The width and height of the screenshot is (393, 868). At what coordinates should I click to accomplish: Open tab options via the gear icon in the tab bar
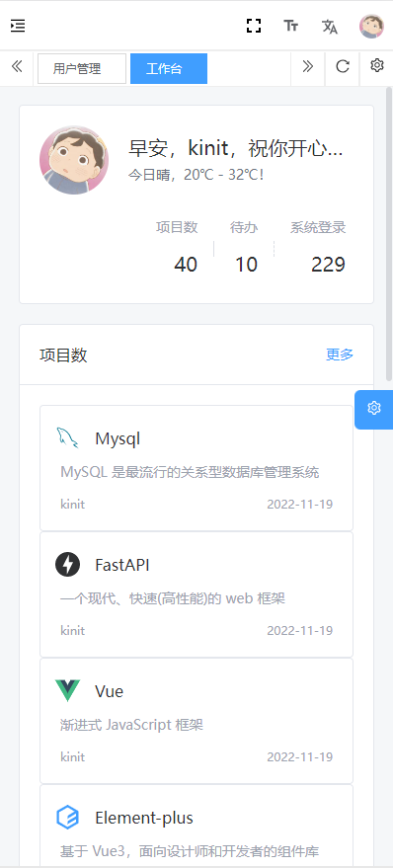[377, 66]
